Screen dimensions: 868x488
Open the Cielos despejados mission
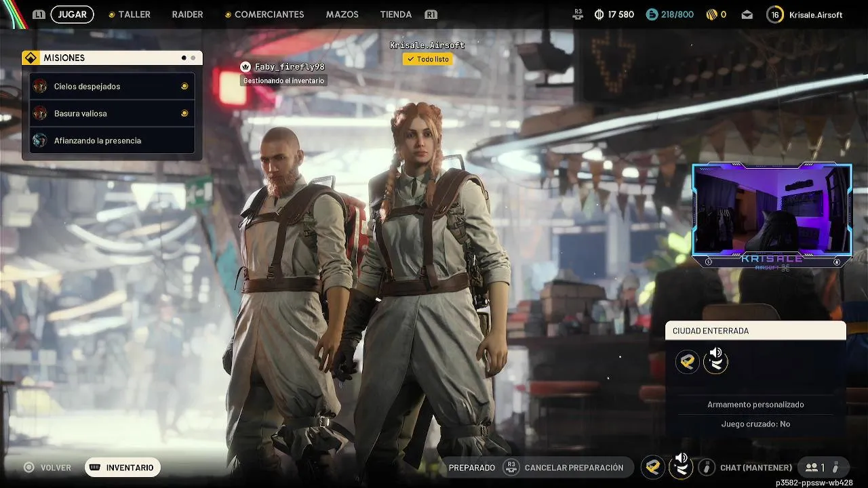tap(113, 86)
